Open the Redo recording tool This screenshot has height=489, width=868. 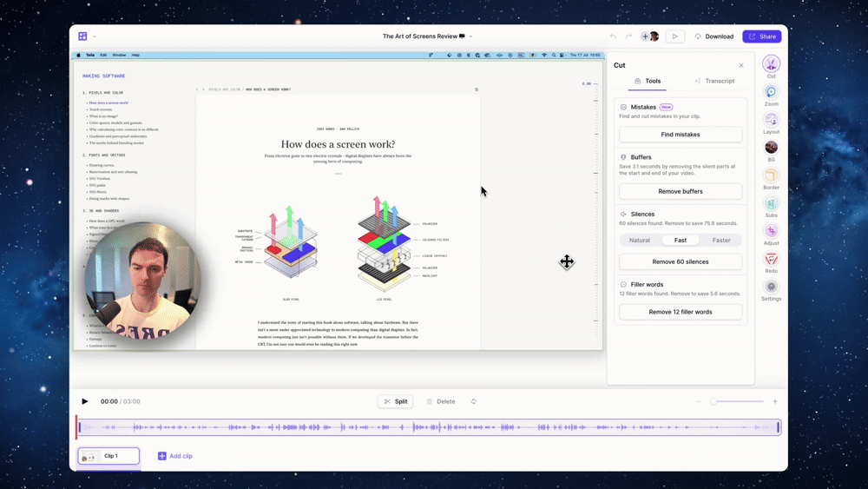771,262
